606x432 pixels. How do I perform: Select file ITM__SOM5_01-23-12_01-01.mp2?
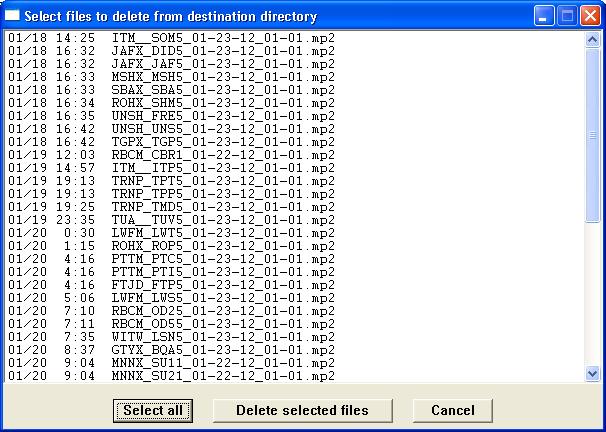click(x=296, y=38)
